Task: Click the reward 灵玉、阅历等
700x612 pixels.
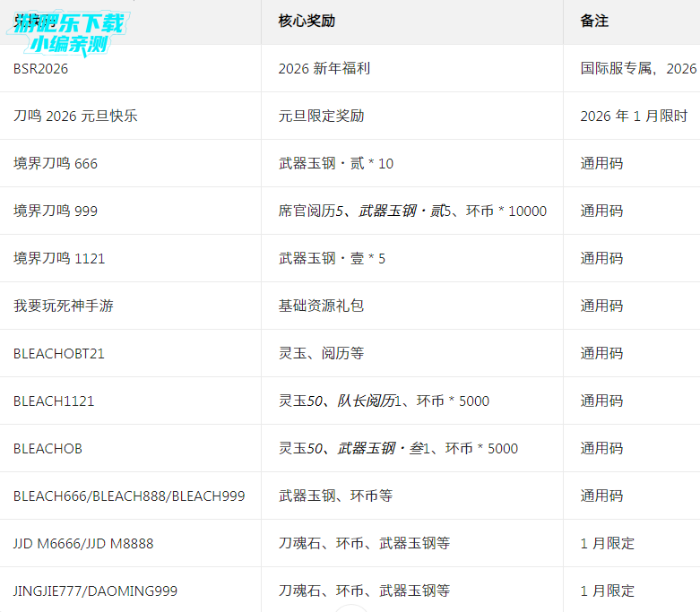Action: [321, 354]
